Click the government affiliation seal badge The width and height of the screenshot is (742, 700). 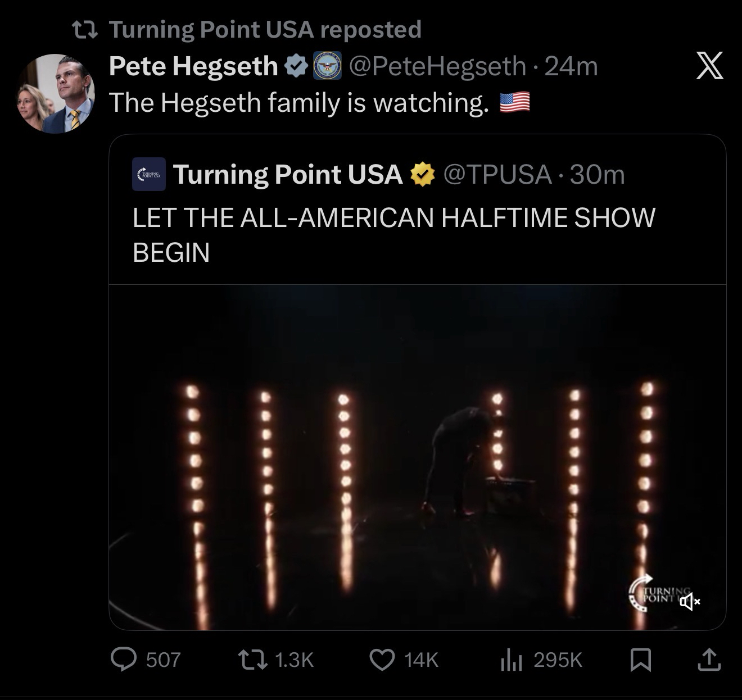(x=327, y=66)
